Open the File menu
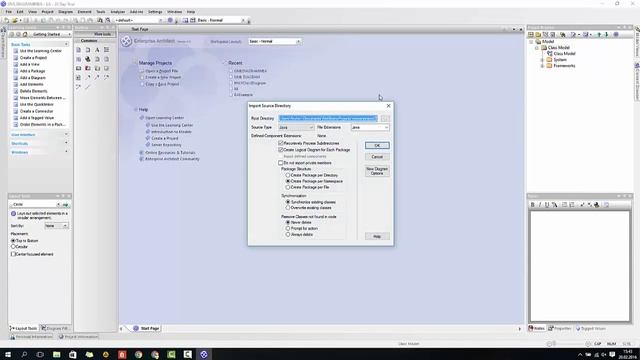The height and width of the screenshot is (360, 640). 9,12
